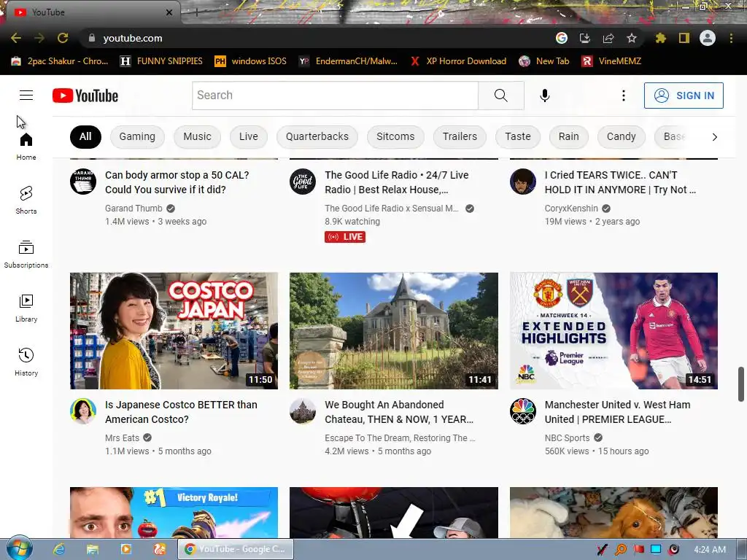Click in the YouTube Search field
The image size is (747, 560).
tap(335, 96)
